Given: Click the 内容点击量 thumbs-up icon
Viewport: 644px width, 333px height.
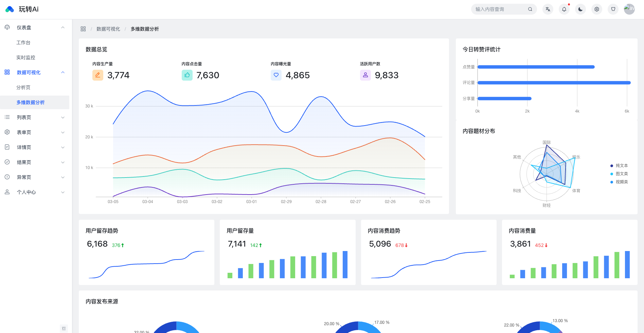Looking at the screenshot, I should pos(187,75).
